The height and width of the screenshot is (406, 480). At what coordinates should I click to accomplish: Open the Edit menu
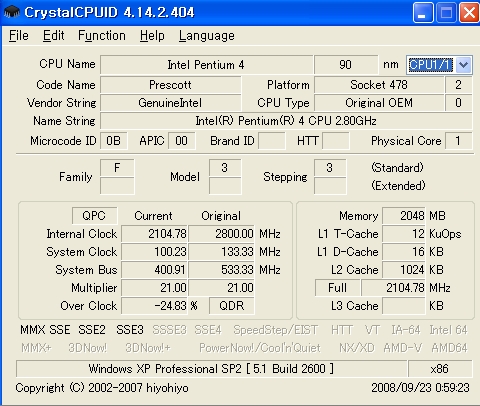[53, 35]
